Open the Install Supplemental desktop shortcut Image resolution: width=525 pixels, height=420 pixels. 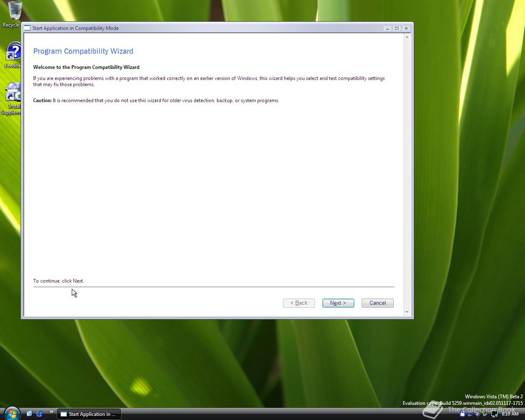(x=11, y=99)
